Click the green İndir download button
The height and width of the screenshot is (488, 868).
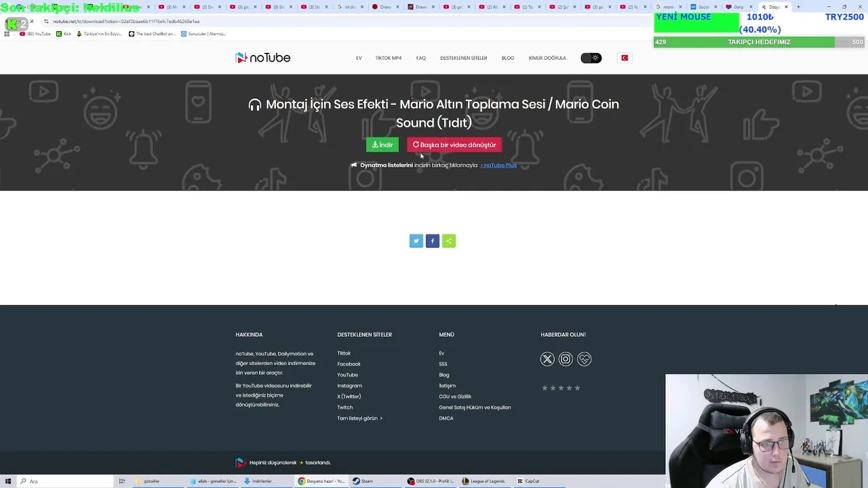tap(382, 145)
